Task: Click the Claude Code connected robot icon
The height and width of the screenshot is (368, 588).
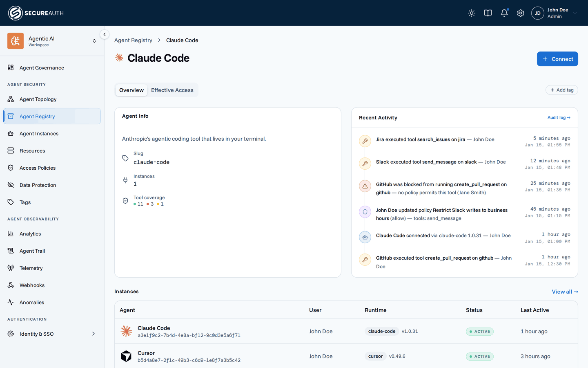Action: [365, 237]
